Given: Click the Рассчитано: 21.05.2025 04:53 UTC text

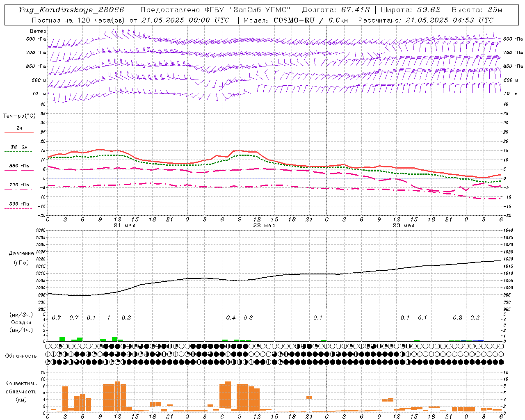Looking at the screenshot, I should point(426,20).
